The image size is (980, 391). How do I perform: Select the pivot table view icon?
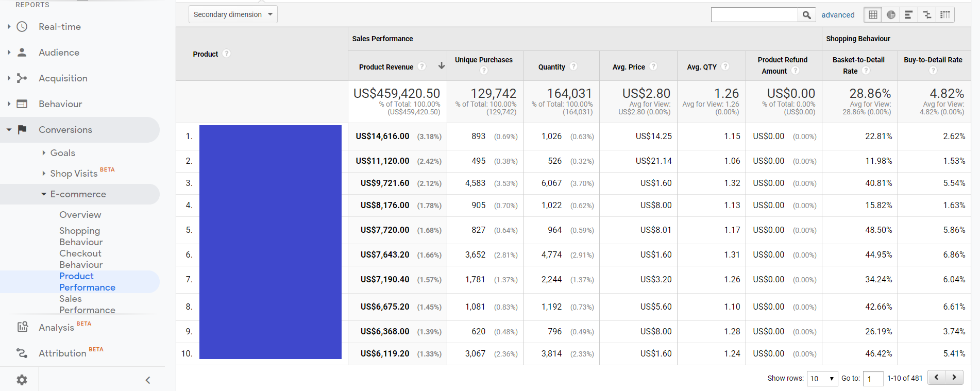tap(945, 15)
